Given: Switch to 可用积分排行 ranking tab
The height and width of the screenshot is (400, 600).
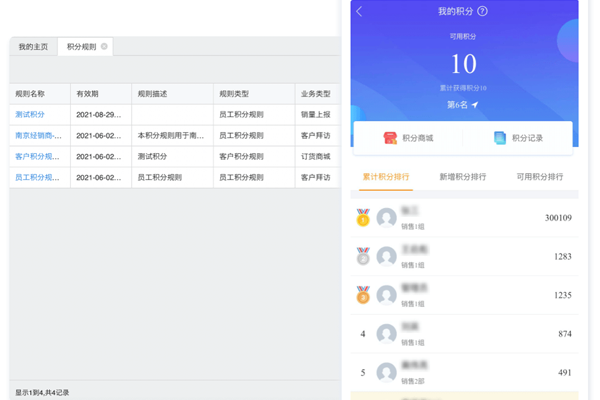Looking at the screenshot, I should coord(539,177).
